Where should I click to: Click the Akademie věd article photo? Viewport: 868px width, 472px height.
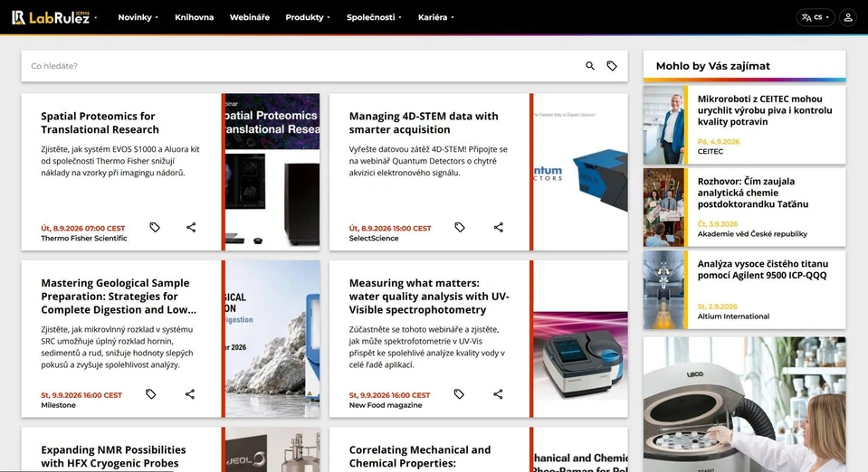point(663,207)
